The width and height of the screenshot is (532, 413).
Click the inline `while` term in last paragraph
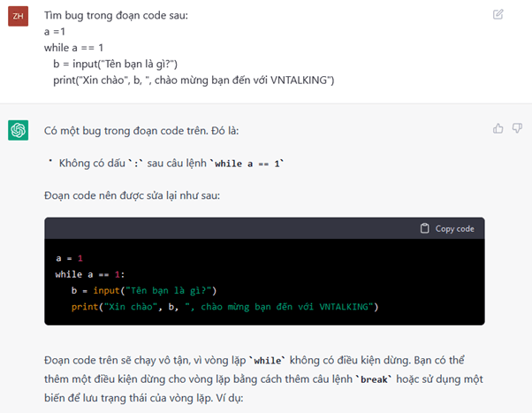point(269,361)
